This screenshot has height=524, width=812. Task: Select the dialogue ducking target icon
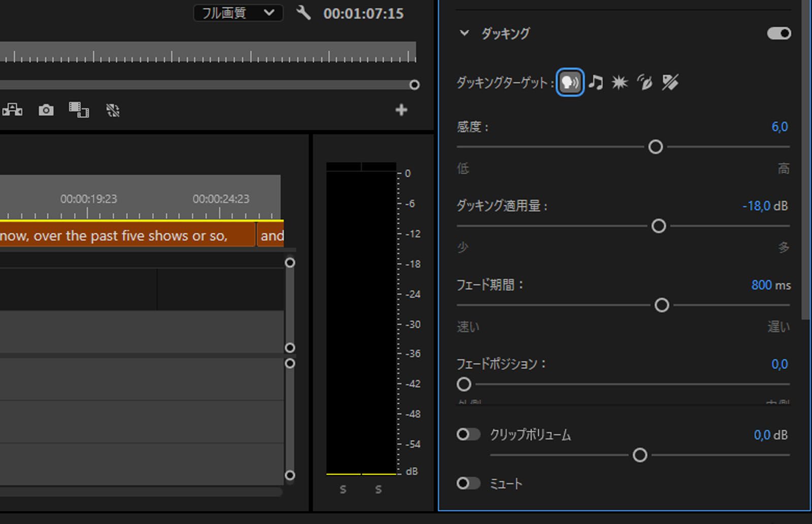[570, 82]
